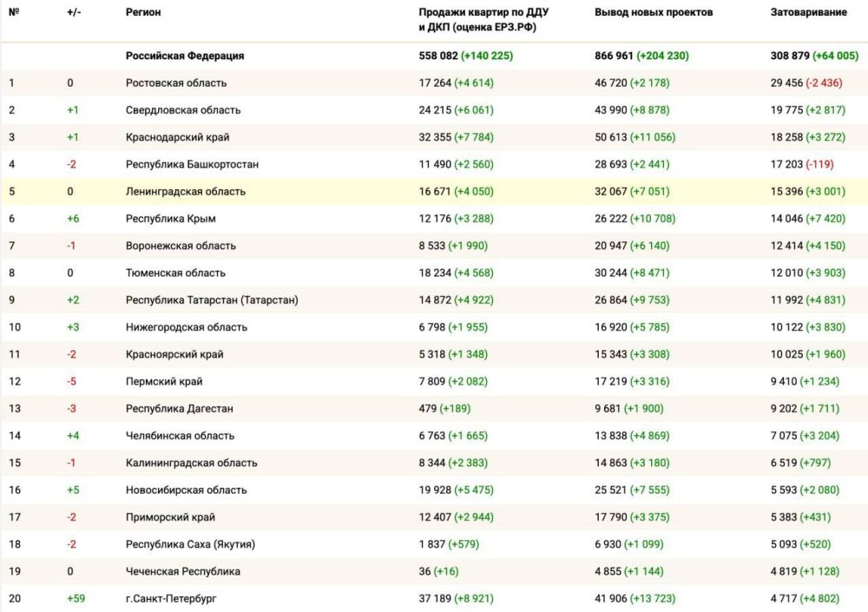Select Краснодарский край in the table
This screenshot has width=868, height=612.
pos(177,137)
